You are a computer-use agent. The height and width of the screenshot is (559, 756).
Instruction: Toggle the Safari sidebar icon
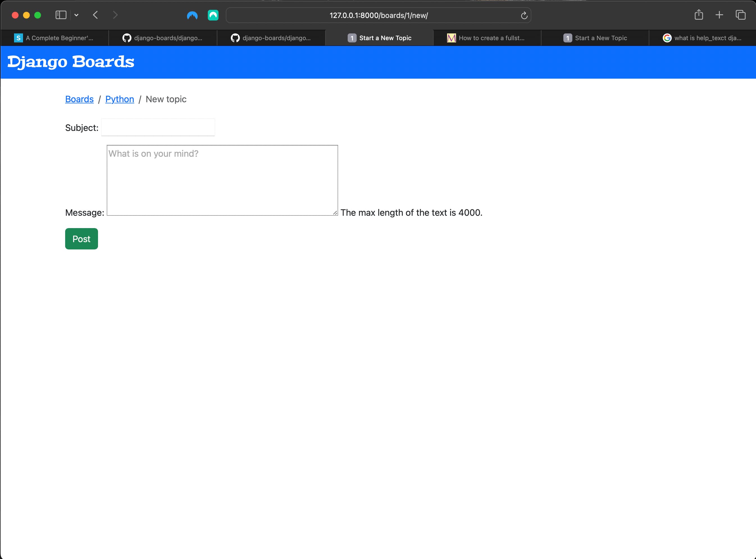(61, 15)
